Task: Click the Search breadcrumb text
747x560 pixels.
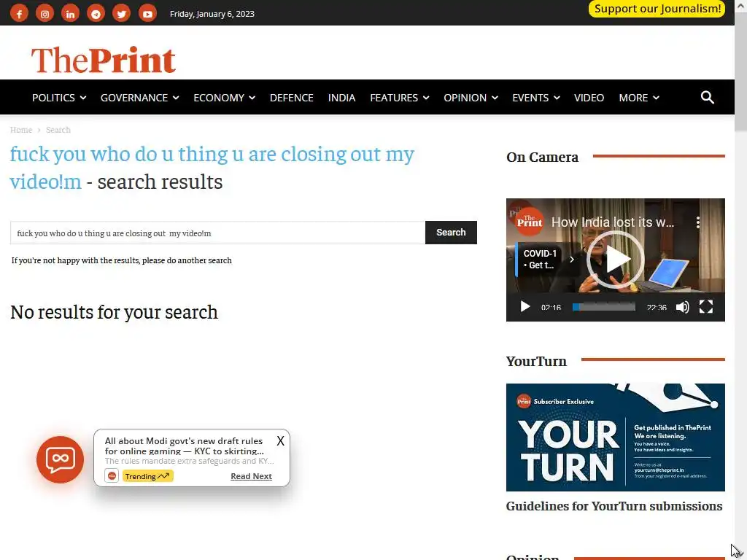Action: [x=58, y=130]
